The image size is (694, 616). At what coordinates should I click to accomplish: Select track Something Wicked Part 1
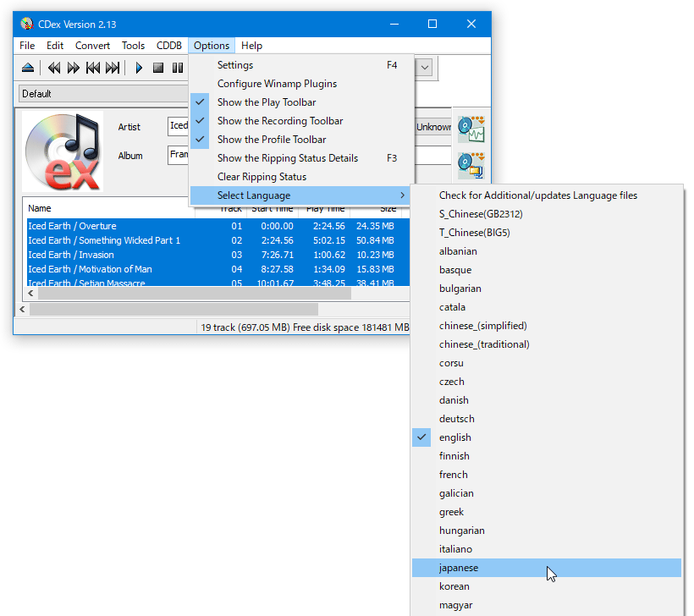[218, 240]
